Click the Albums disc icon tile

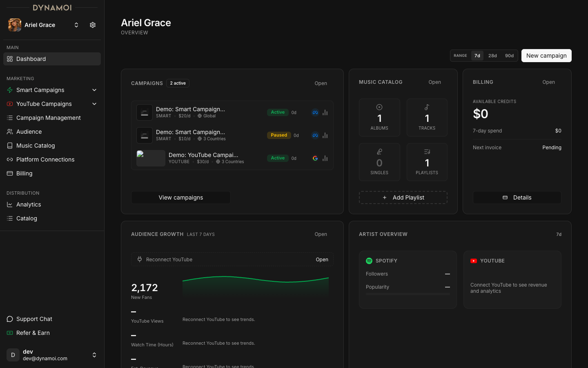coord(379,117)
